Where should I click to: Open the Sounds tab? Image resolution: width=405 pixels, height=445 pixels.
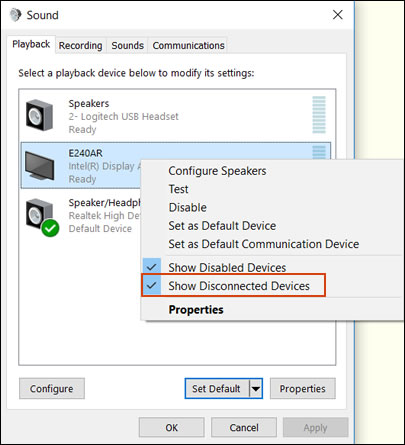click(x=127, y=45)
